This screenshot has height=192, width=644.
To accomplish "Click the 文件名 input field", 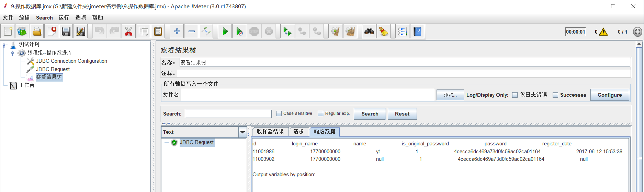I will pos(307,95).
